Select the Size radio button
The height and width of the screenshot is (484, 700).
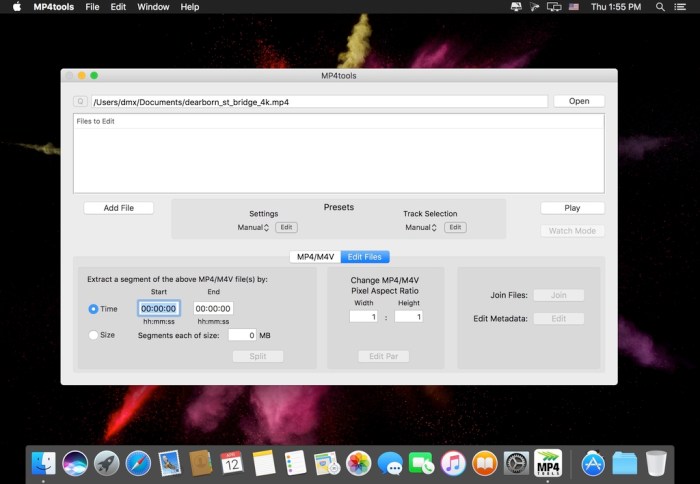(x=94, y=335)
